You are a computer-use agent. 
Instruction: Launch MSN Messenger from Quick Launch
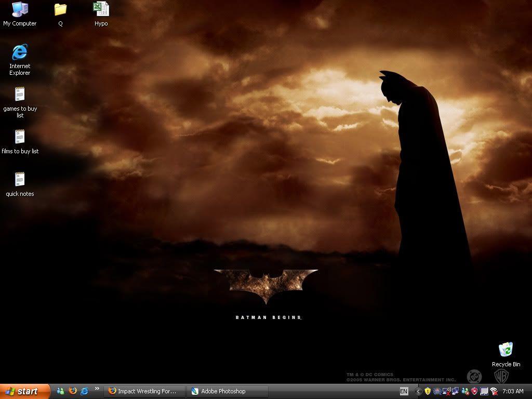tap(60, 391)
